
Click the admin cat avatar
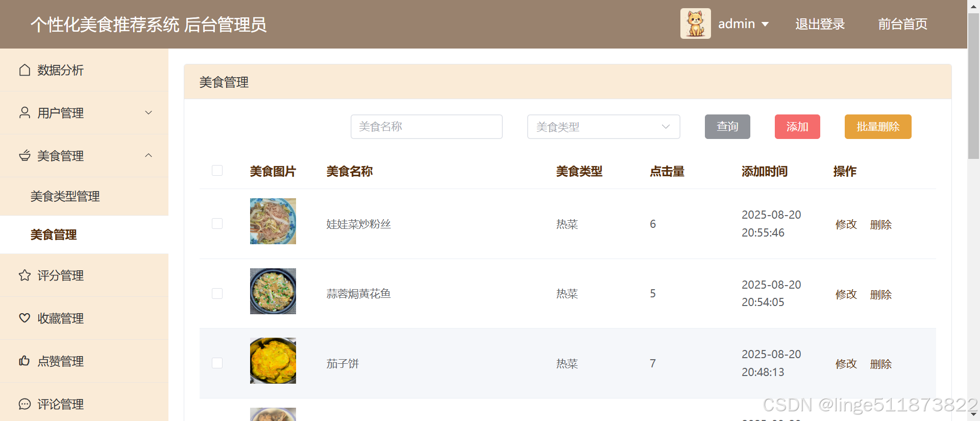695,24
